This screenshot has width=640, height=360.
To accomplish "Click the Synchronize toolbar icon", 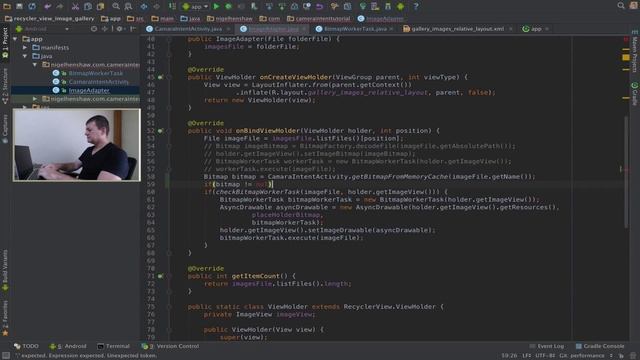I will 32,6.
